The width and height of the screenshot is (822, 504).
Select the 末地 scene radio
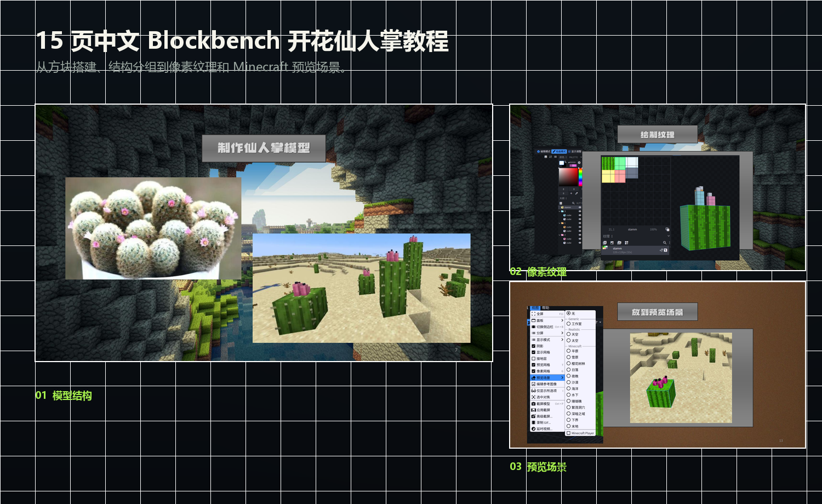(569, 426)
